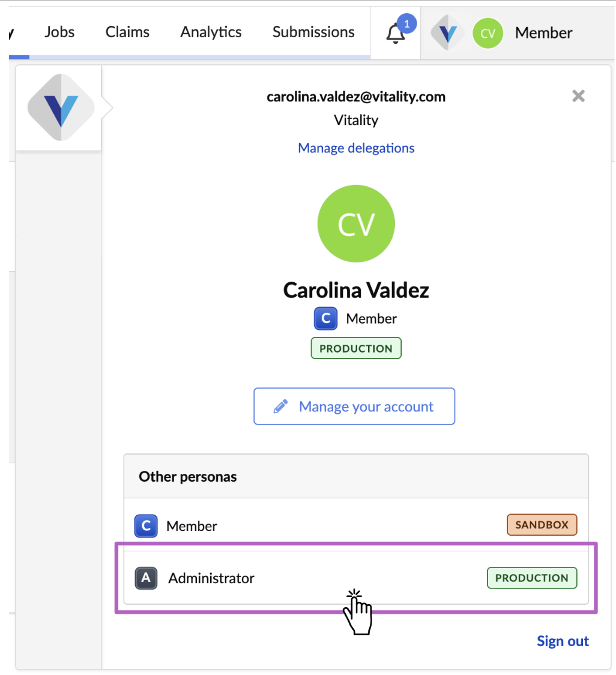
Task: Click the Vitality logo in top bar
Action: (448, 33)
